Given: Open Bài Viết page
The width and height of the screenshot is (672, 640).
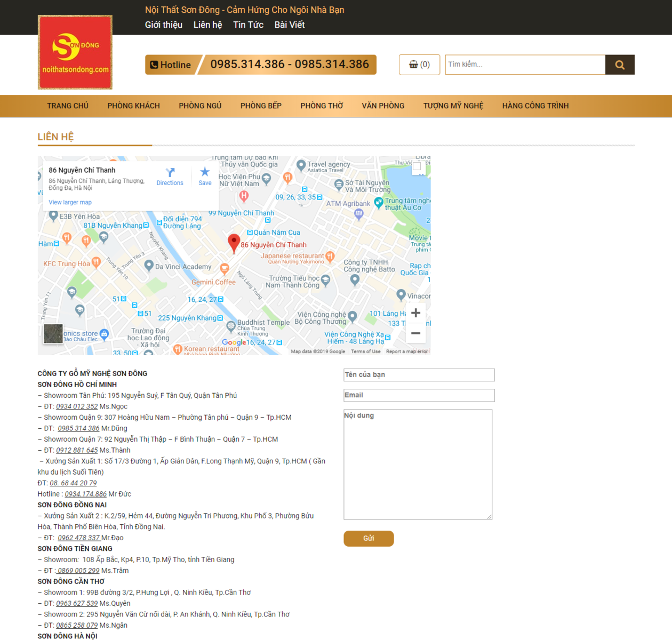Looking at the screenshot, I should 290,25.
